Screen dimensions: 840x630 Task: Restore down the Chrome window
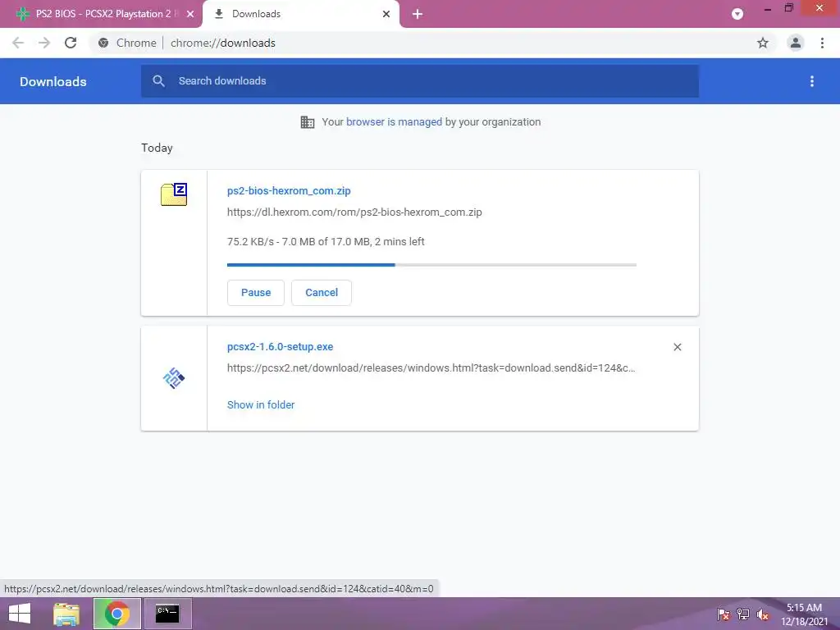pyautogui.click(x=788, y=8)
